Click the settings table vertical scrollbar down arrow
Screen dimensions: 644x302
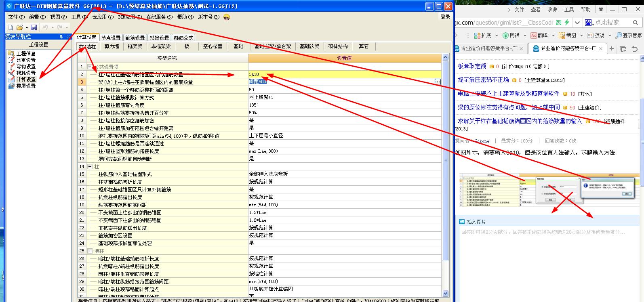click(446, 294)
